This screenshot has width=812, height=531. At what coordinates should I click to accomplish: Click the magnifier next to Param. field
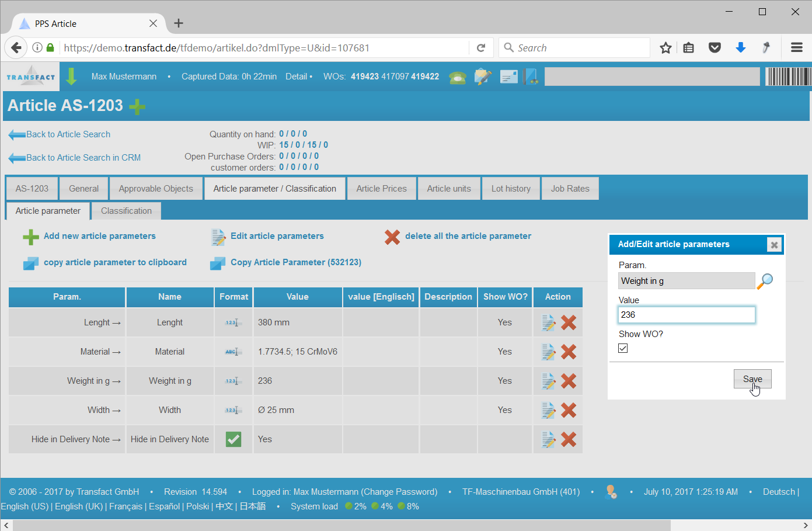765,281
